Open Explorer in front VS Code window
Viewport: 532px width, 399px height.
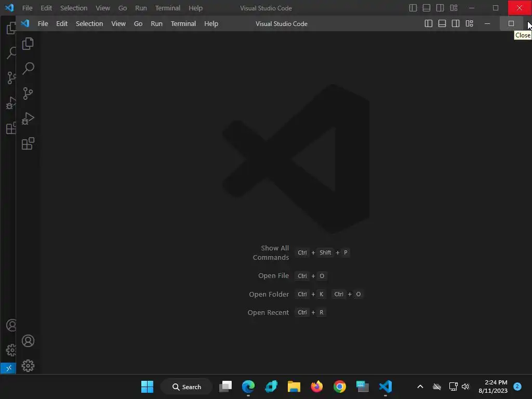tap(28, 44)
